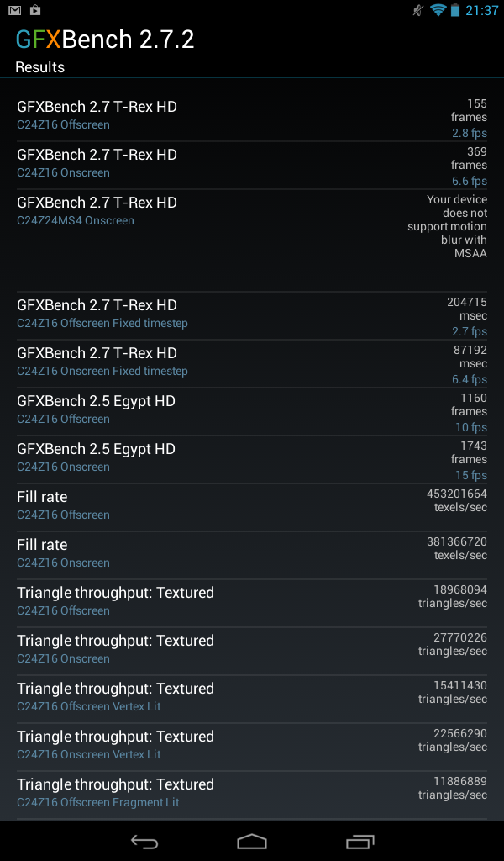The width and height of the screenshot is (504, 861).
Task: Select the T-Rex HD C24Z24MS4 Onscreen entry
Action: pyautogui.click(x=252, y=240)
